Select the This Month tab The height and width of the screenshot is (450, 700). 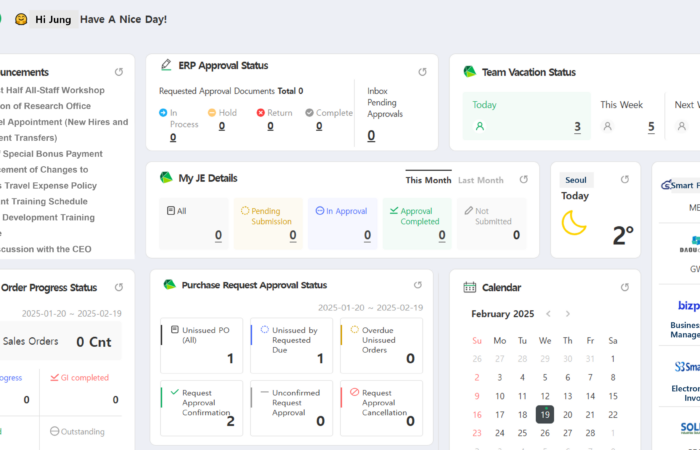coord(428,180)
